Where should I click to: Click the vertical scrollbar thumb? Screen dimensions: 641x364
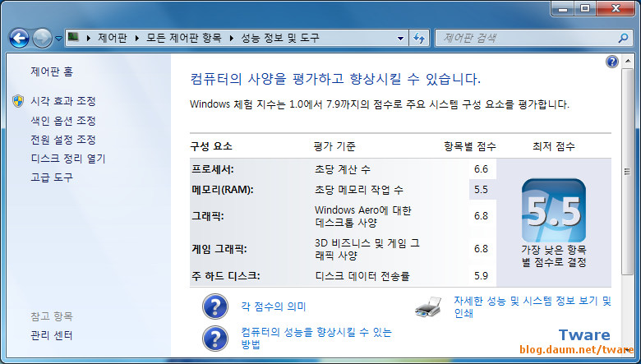coord(627,172)
